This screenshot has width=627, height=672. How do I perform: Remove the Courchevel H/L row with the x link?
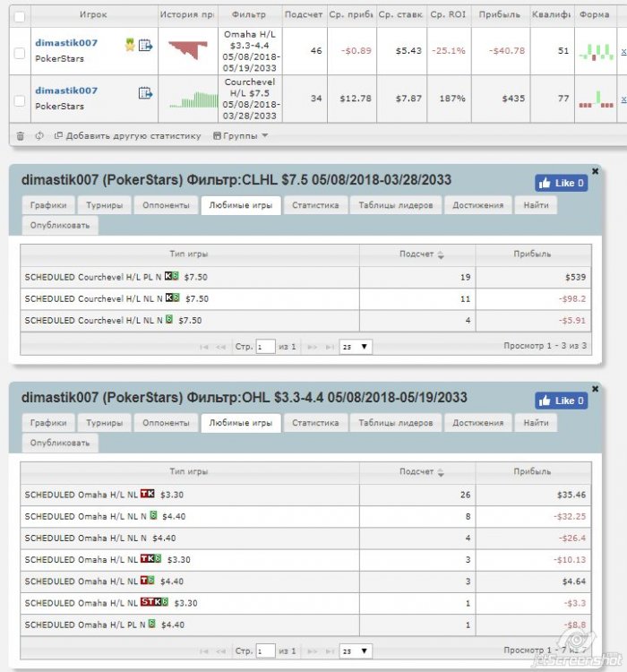tap(623, 99)
